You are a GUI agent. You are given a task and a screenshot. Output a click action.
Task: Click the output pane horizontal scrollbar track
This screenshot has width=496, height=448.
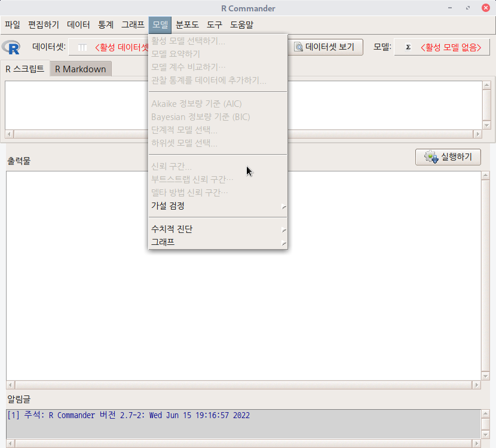244,385
